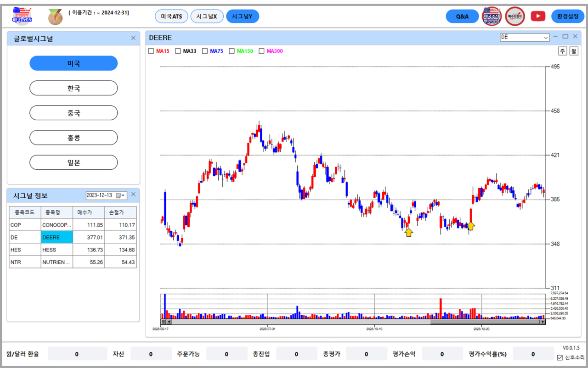Click the 136.73 buy price cell
Image resolution: width=588 pixels, height=368 pixels.
[x=89, y=250]
